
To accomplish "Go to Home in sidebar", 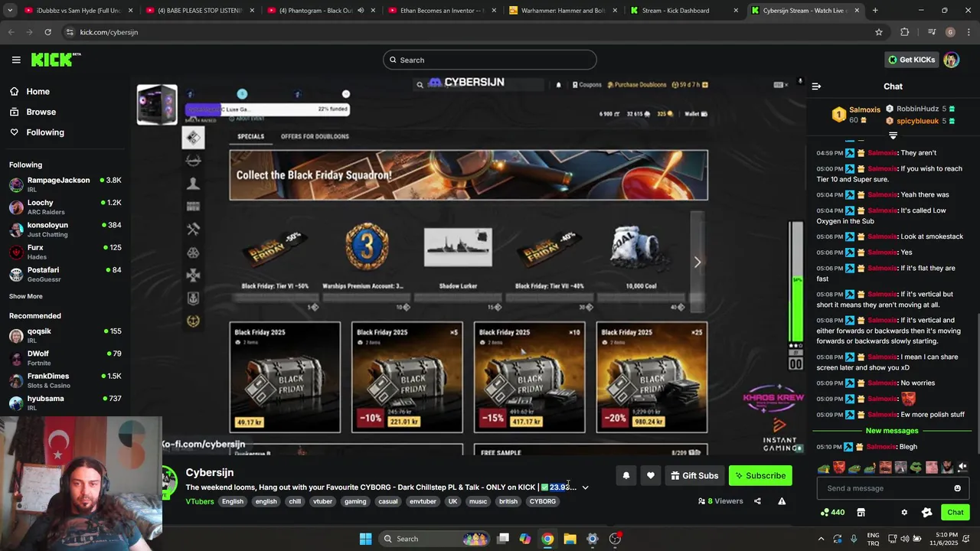I will 29,91.
